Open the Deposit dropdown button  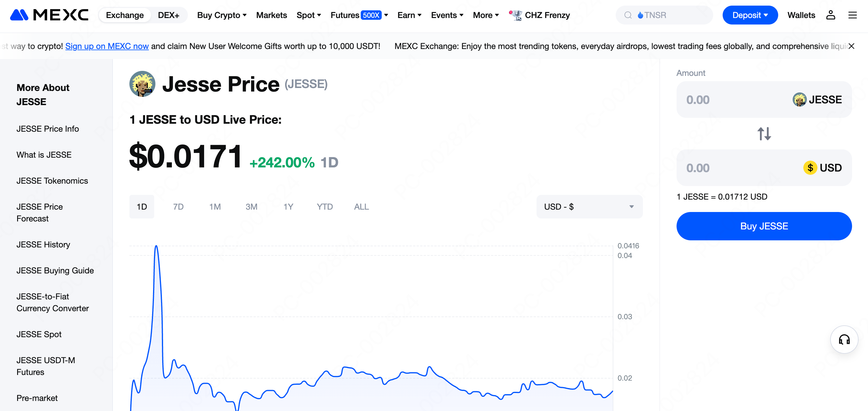tap(750, 15)
